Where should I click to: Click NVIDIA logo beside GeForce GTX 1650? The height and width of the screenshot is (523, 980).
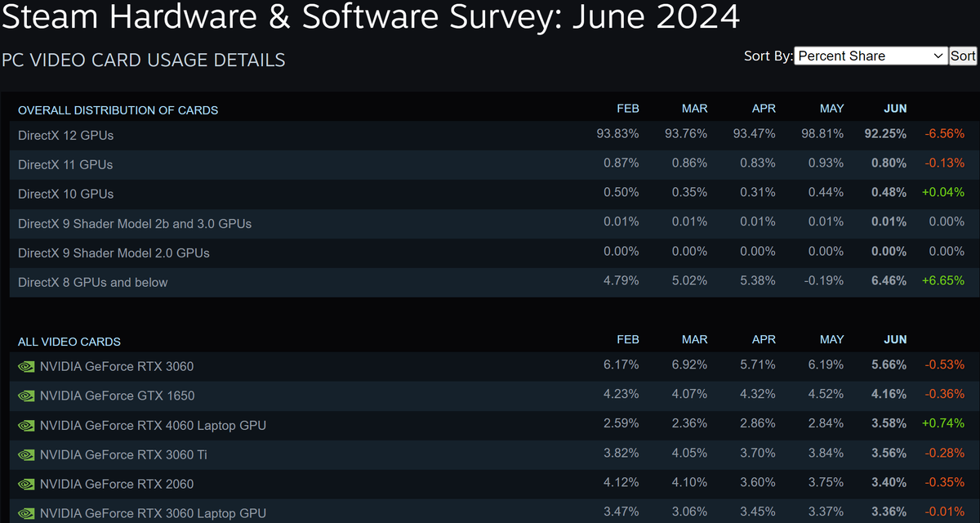click(26, 396)
